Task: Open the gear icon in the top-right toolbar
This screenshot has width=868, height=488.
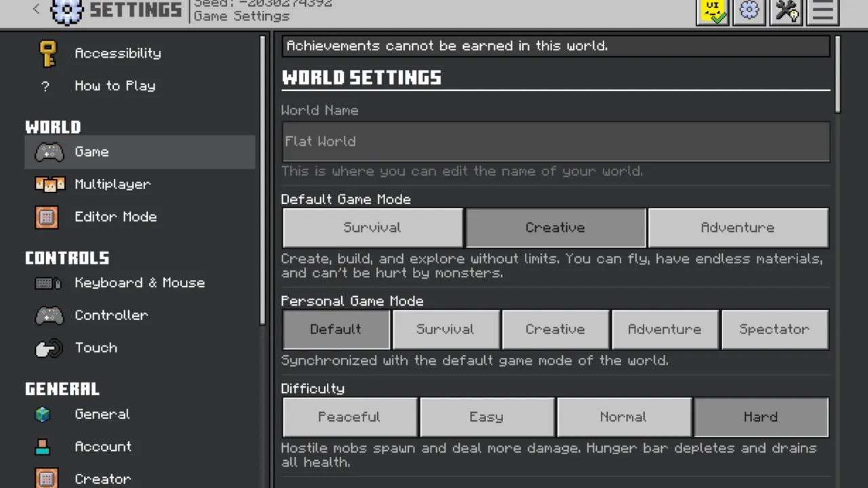Action: coord(749,11)
